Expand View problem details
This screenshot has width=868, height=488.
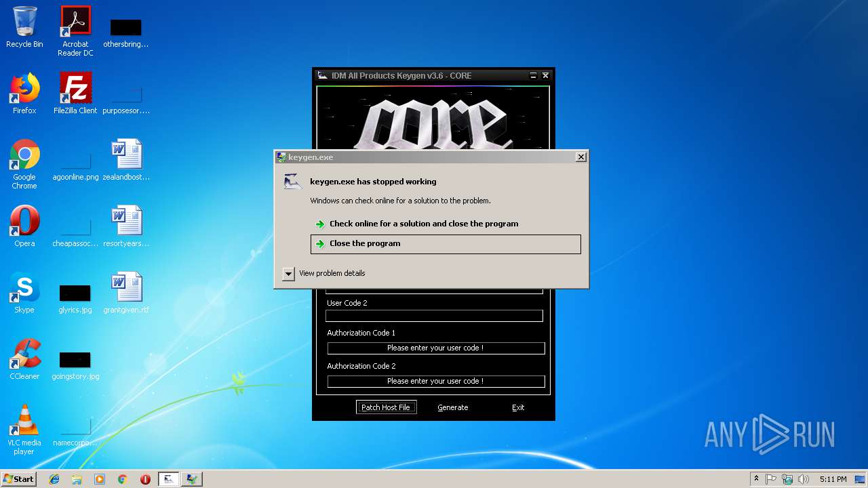[x=324, y=273]
